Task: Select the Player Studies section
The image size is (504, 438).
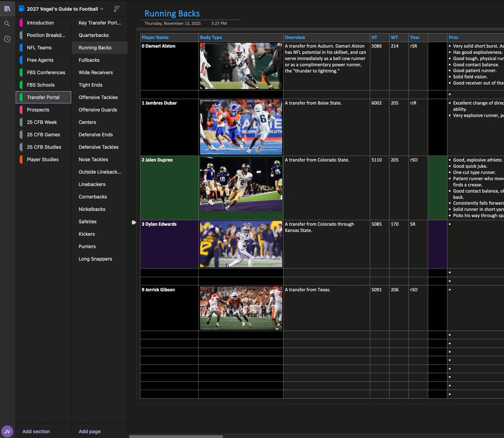Action: click(x=43, y=159)
